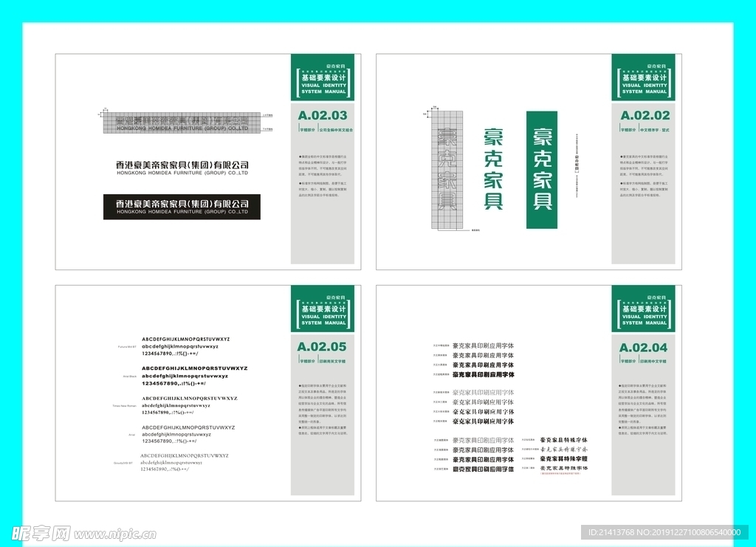756x547 pixels.
Task: Click the 基础要素设计 header on page A.02.02
Action: [644, 77]
